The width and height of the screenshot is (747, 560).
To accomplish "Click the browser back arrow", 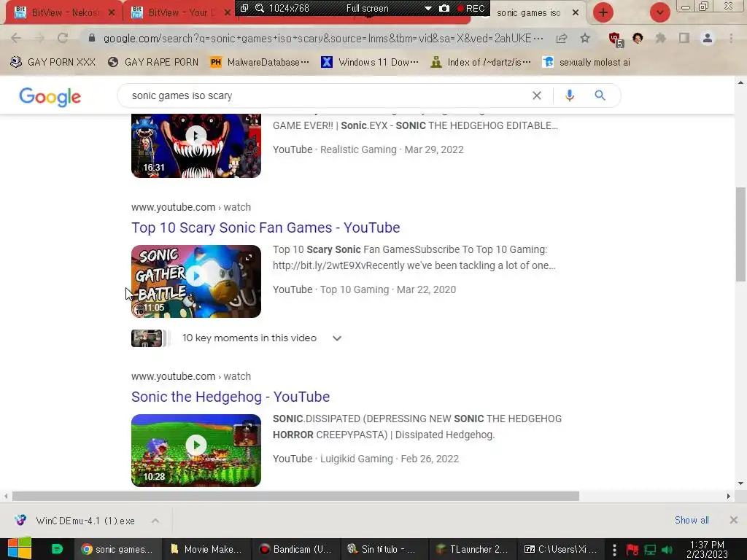I will point(16,38).
